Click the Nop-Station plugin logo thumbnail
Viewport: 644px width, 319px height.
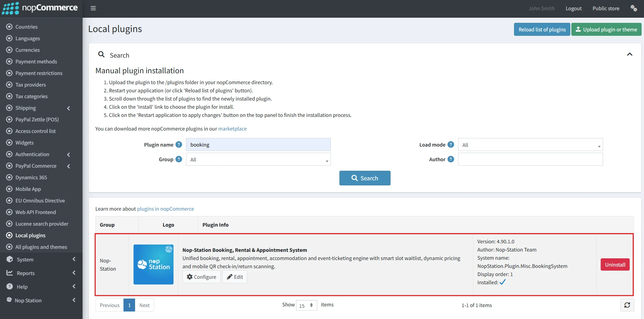pyautogui.click(x=153, y=264)
